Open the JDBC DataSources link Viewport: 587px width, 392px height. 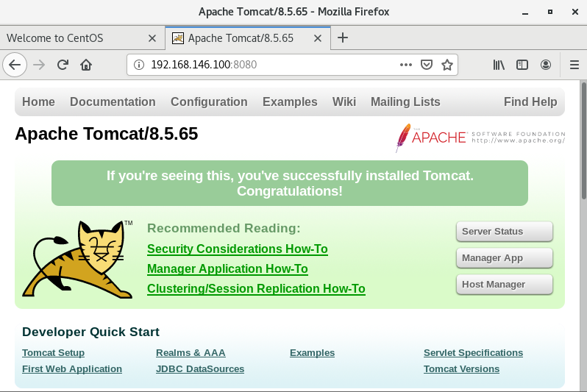(x=200, y=368)
